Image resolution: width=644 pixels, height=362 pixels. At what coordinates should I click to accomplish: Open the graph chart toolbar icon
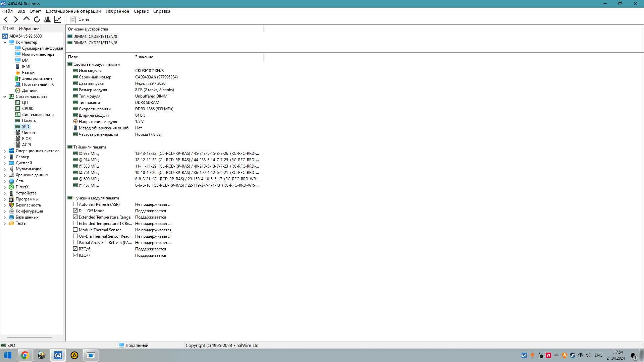[58, 19]
